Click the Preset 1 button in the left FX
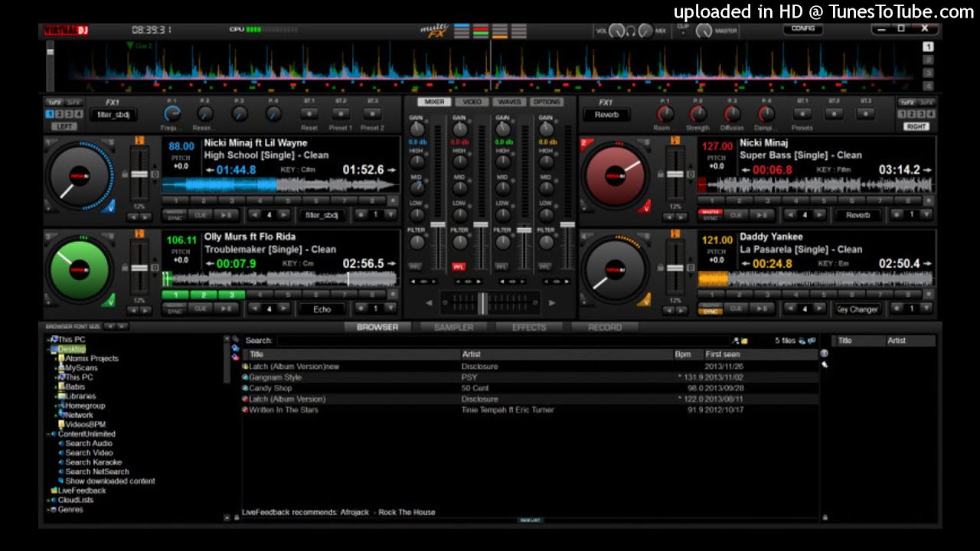 (341, 114)
